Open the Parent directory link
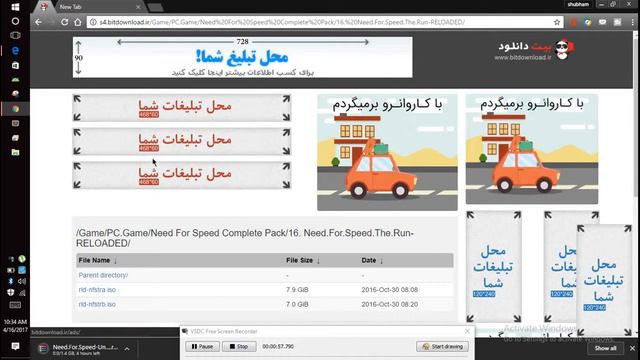640x360 pixels. point(103,276)
